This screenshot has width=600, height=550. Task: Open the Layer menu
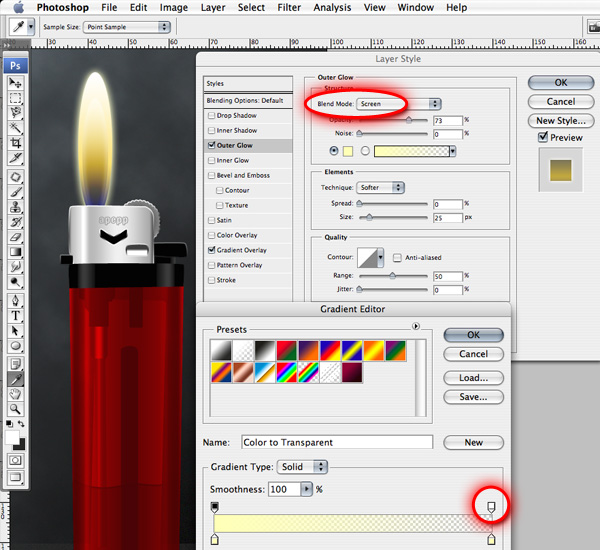pyautogui.click(x=212, y=8)
